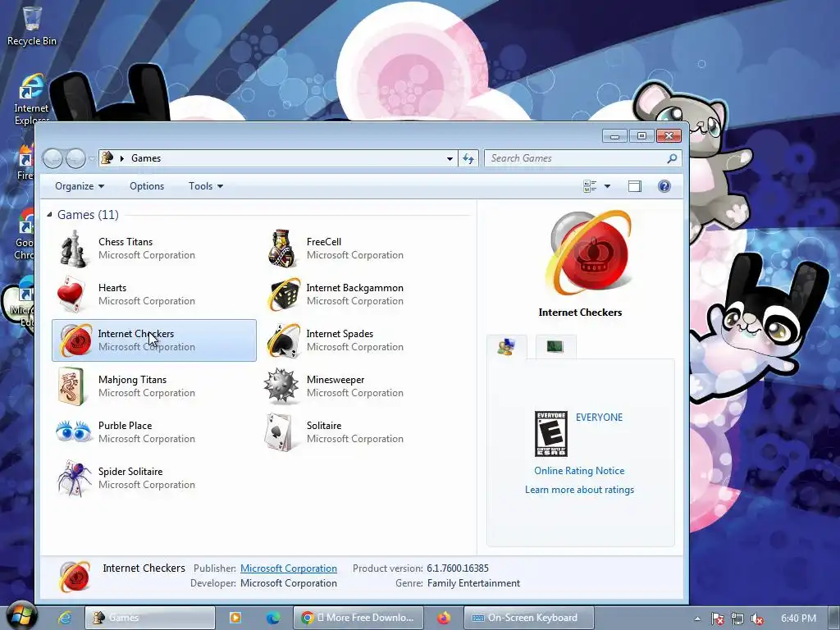
Task: Toggle the preview pane icon
Action: coord(635,186)
